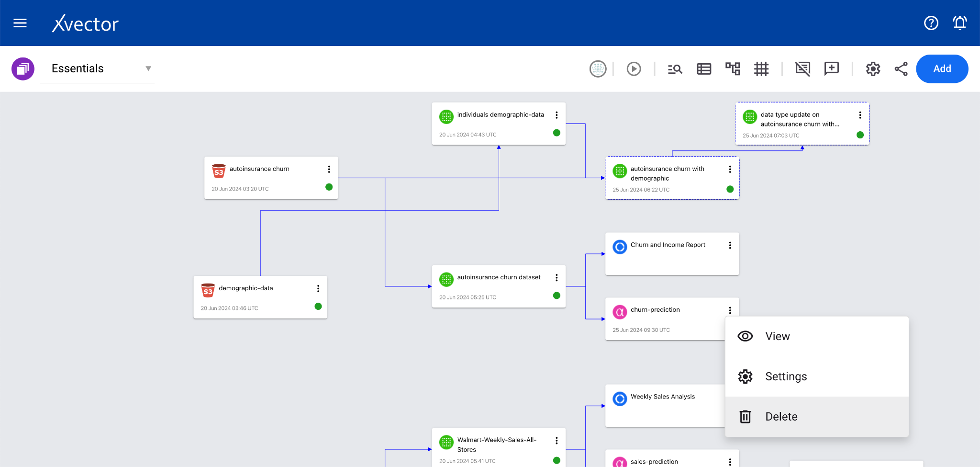
Task: Click dataset icon on data type update node
Action: pos(750,116)
